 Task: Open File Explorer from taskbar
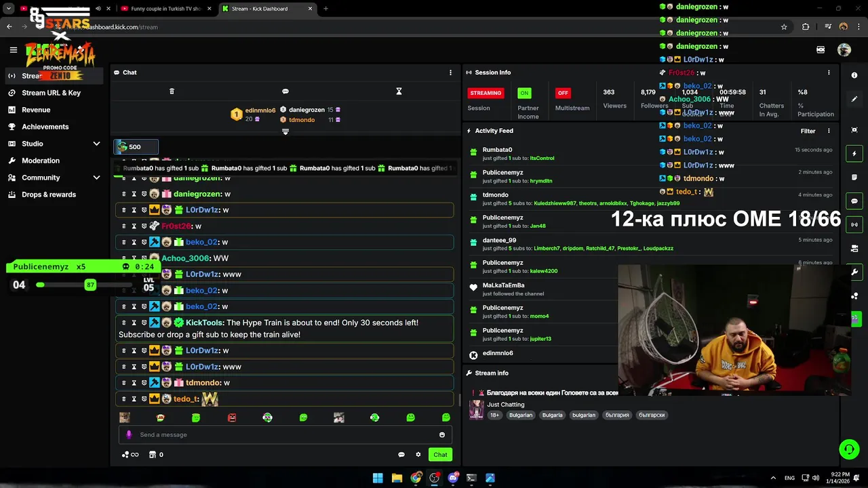397,478
